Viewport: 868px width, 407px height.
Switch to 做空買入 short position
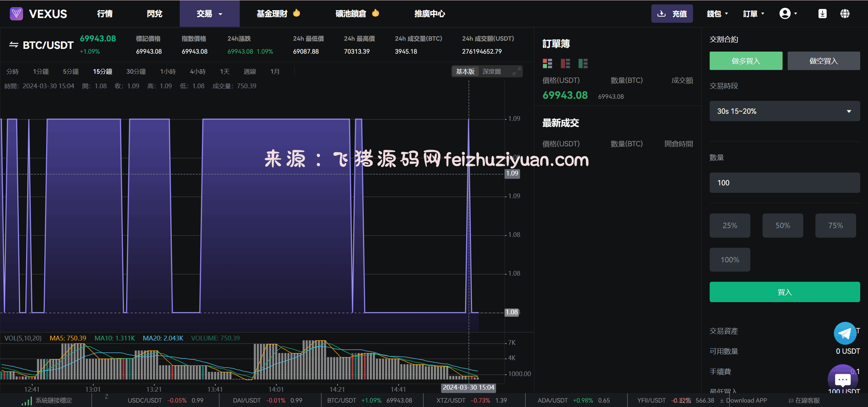[x=823, y=61]
